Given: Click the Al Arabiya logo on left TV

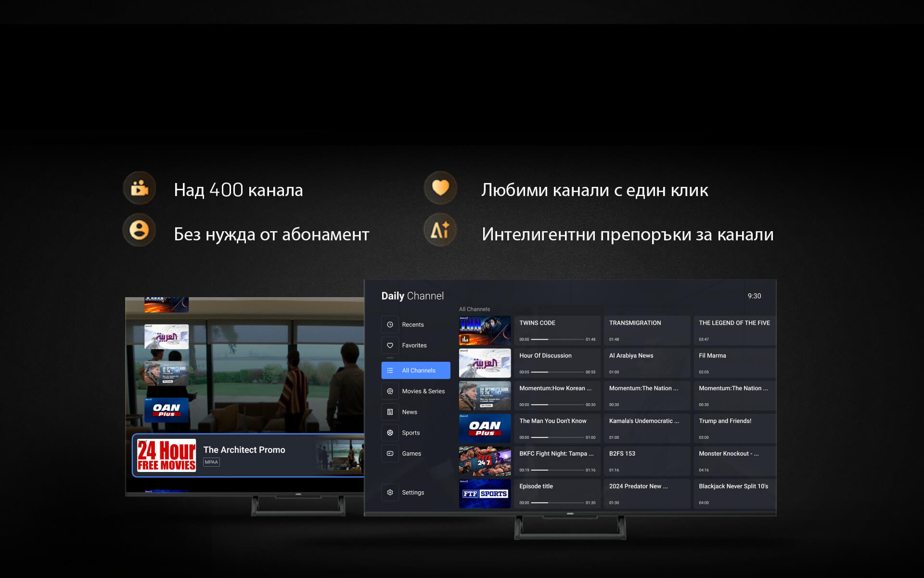Looking at the screenshot, I should [167, 336].
